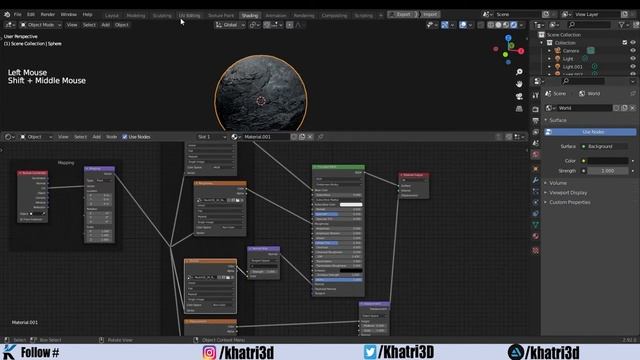
Task: Switch to the Layout workspace tab
Action: pyautogui.click(x=111, y=16)
